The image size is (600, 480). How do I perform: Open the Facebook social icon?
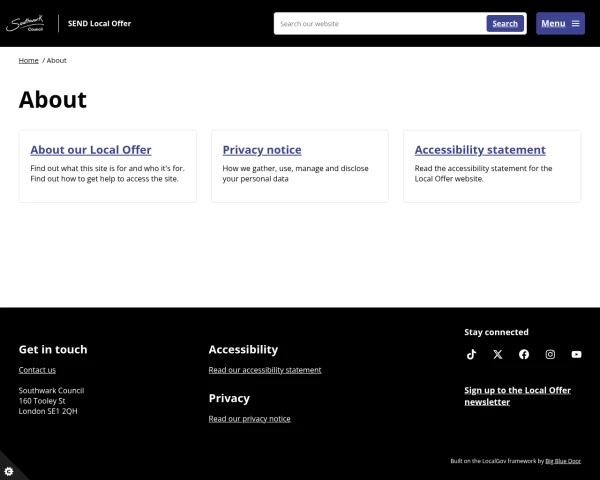(x=524, y=354)
